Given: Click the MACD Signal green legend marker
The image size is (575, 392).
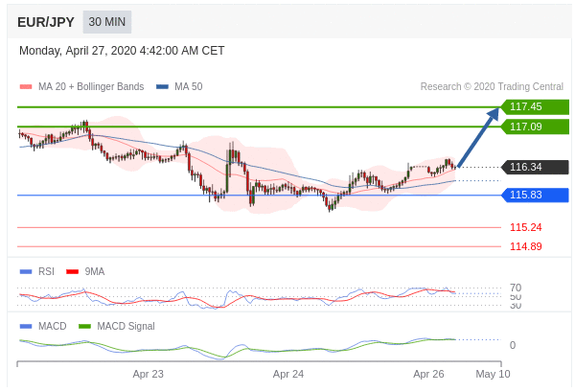Looking at the screenshot, I should (85, 326).
